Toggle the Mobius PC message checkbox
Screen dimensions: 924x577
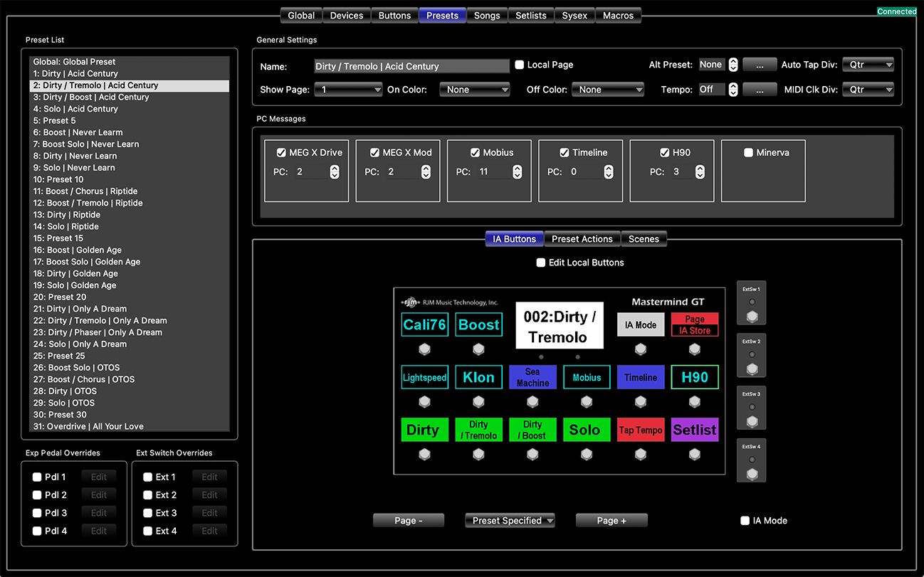tap(475, 152)
